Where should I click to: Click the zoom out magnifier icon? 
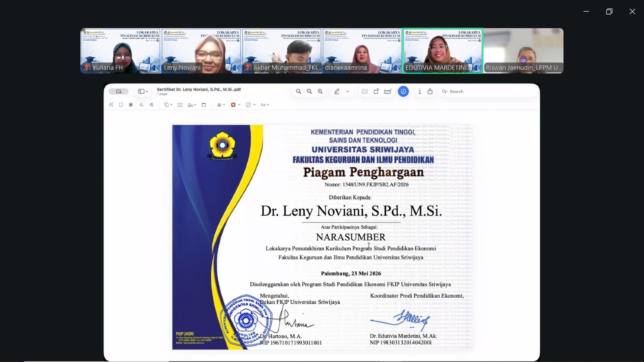coord(298,91)
